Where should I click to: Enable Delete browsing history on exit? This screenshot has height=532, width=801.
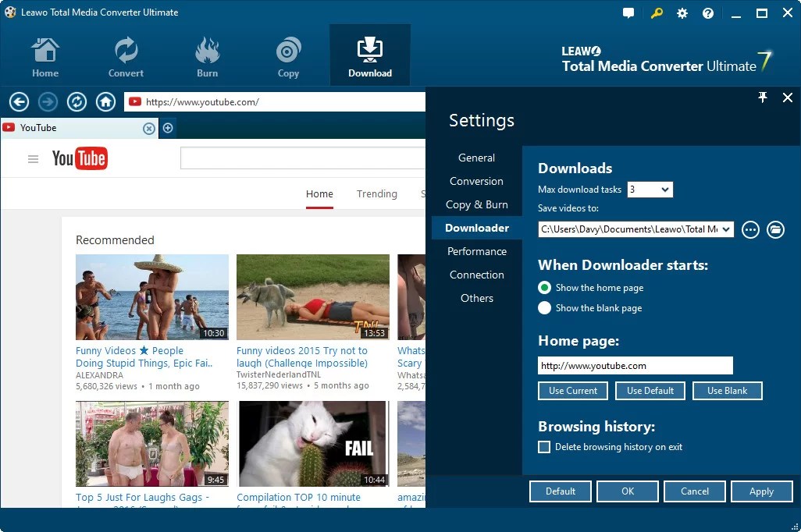pyautogui.click(x=545, y=447)
